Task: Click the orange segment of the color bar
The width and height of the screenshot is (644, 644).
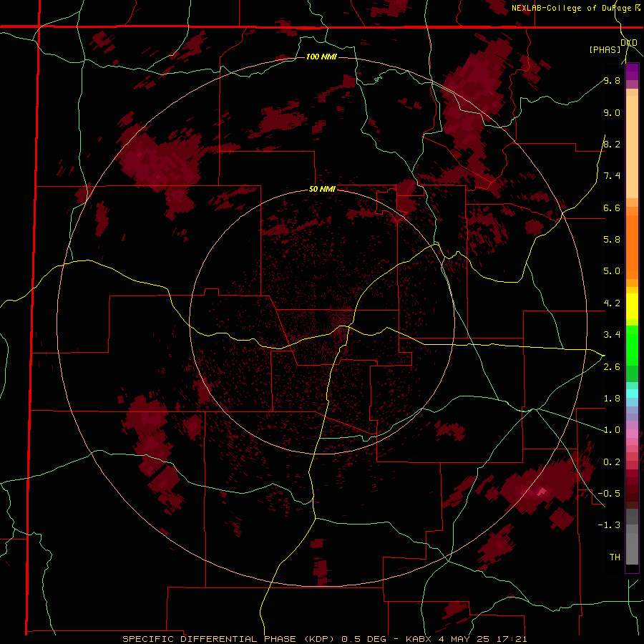Action: [632, 246]
